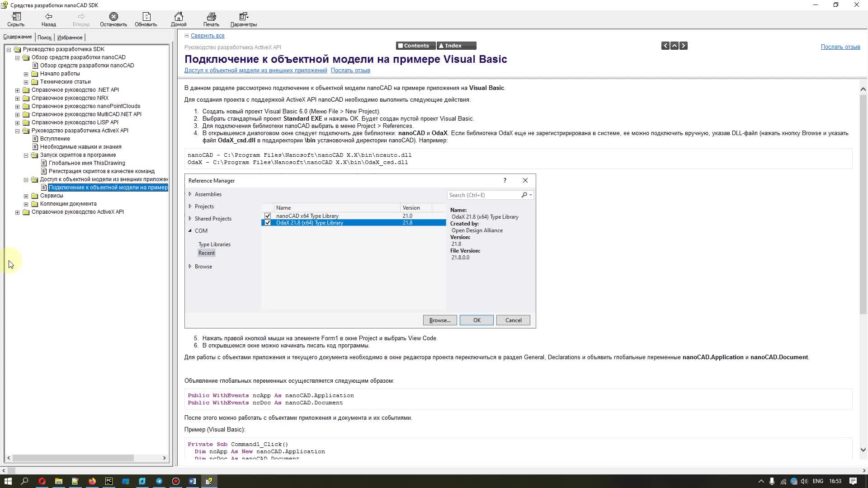Toggle OdaX 21.8 Type Library checkbox in image
Screen dimensions: 868x488
[x=268, y=223]
